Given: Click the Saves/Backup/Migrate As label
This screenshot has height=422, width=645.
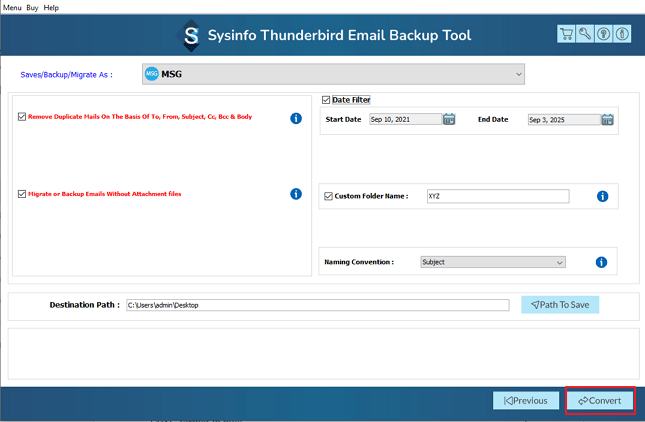Looking at the screenshot, I should coord(66,75).
